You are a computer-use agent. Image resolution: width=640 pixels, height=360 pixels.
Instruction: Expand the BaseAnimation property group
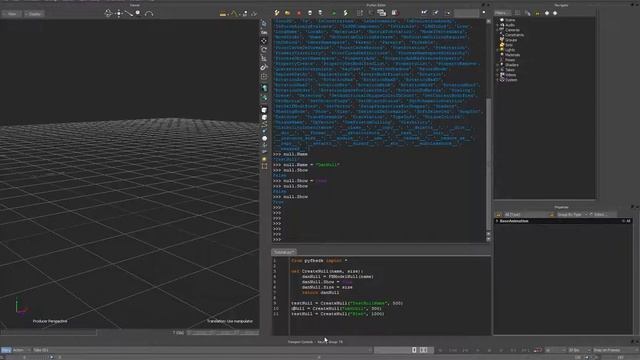[x=497, y=221]
